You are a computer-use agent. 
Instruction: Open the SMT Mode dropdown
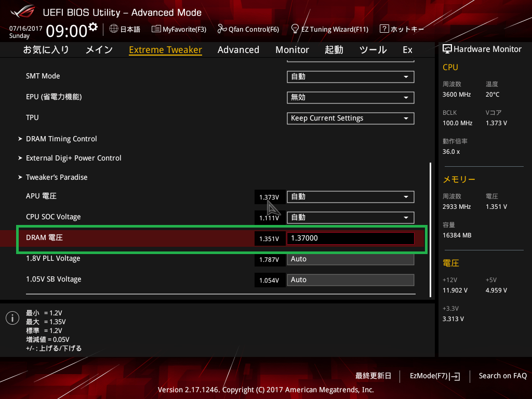click(x=350, y=77)
